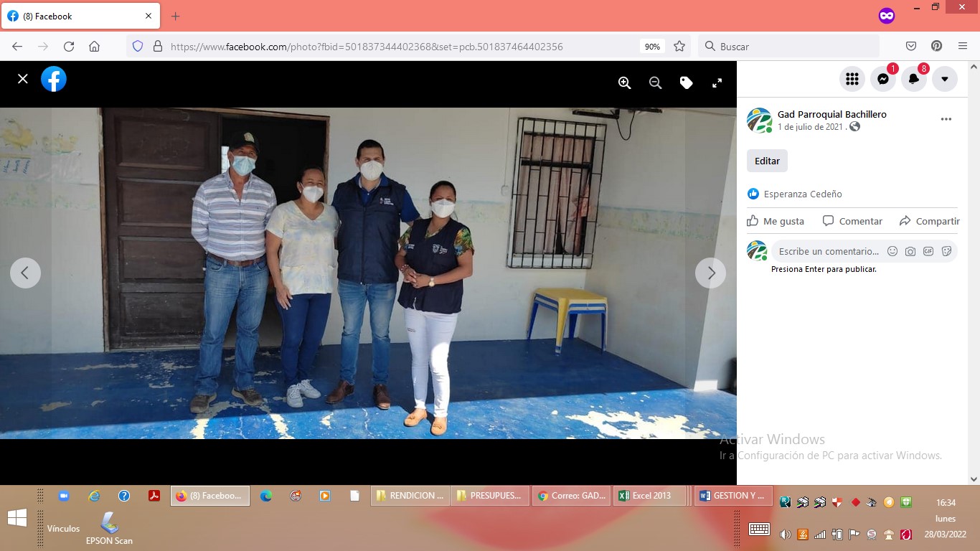
Task: Go to the previous photo
Action: click(x=25, y=273)
